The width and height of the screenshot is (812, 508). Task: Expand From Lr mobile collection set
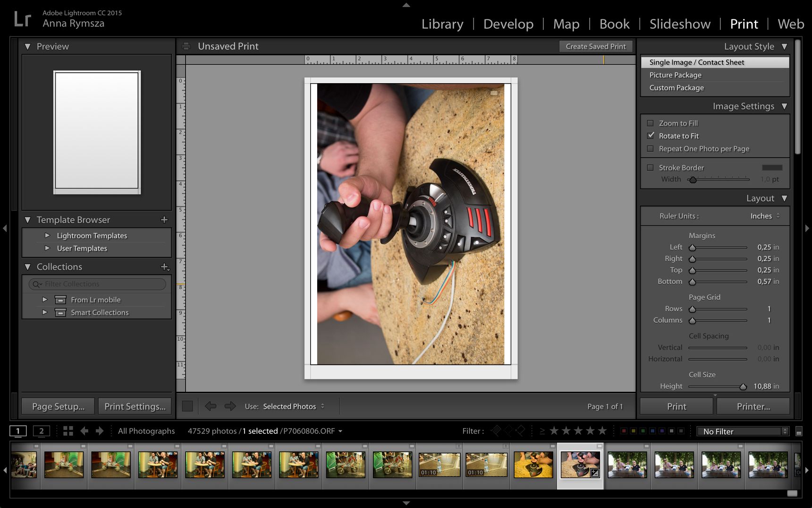coord(45,299)
